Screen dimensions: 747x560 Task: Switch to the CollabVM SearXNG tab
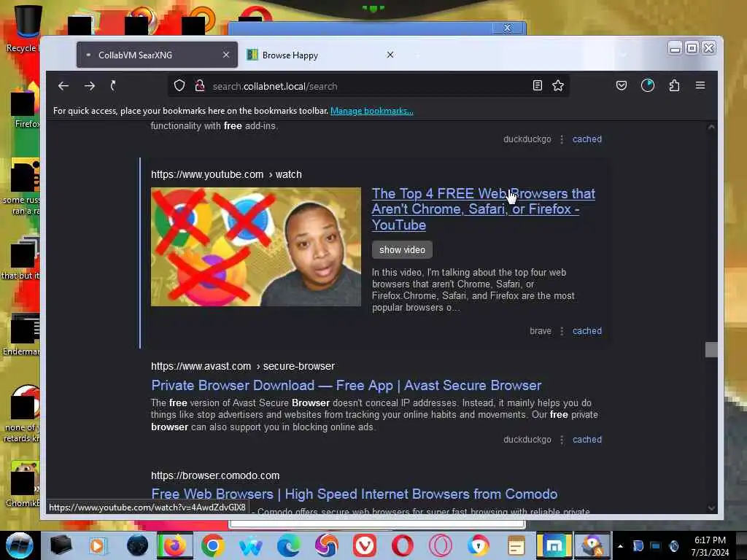click(158, 55)
